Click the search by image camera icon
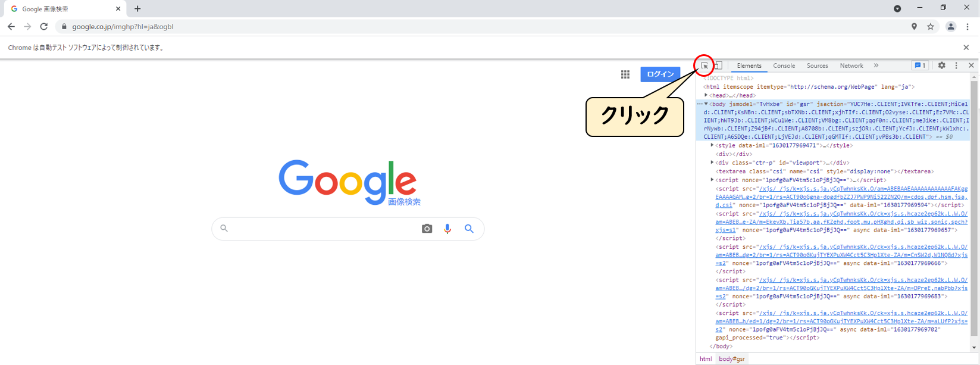The width and height of the screenshot is (980, 365). point(427,229)
